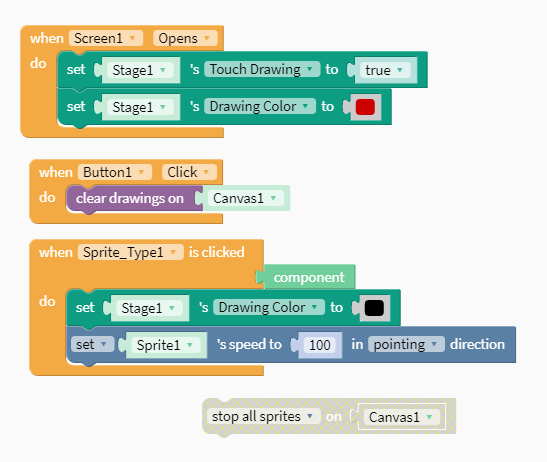
Task: Open the Stage1 dropdown in the Touch Drawing block
Action: click(140, 70)
